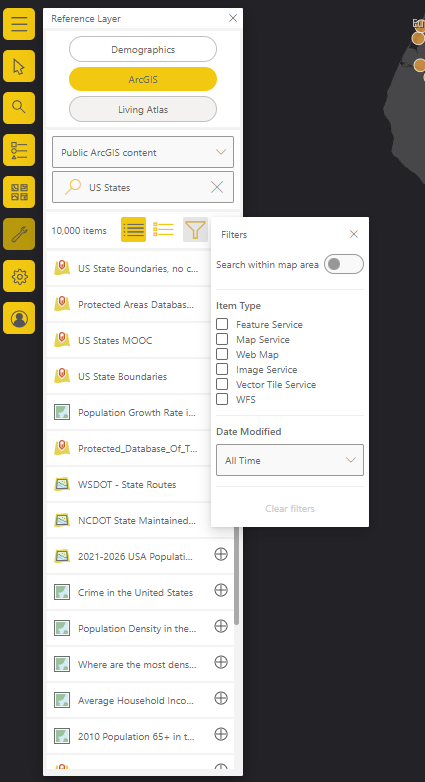Screen dimensions: 425x782
Task: Select the pointer selection tool
Action: (x=19, y=66)
